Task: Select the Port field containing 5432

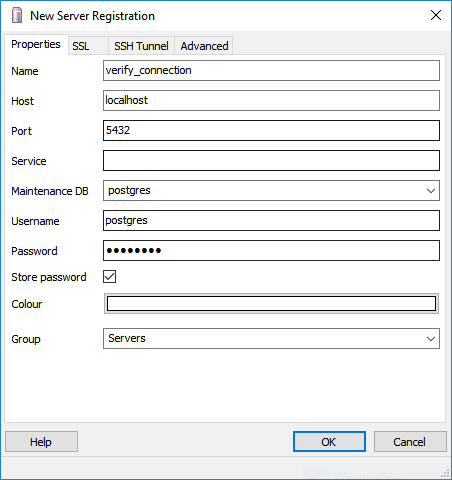Action: [x=271, y=131]
